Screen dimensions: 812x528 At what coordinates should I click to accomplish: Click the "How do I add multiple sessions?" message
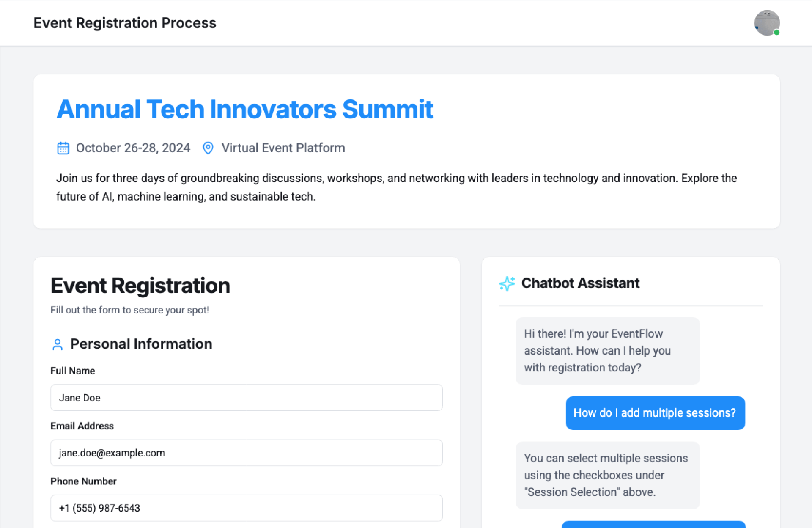tap(655, 413)
